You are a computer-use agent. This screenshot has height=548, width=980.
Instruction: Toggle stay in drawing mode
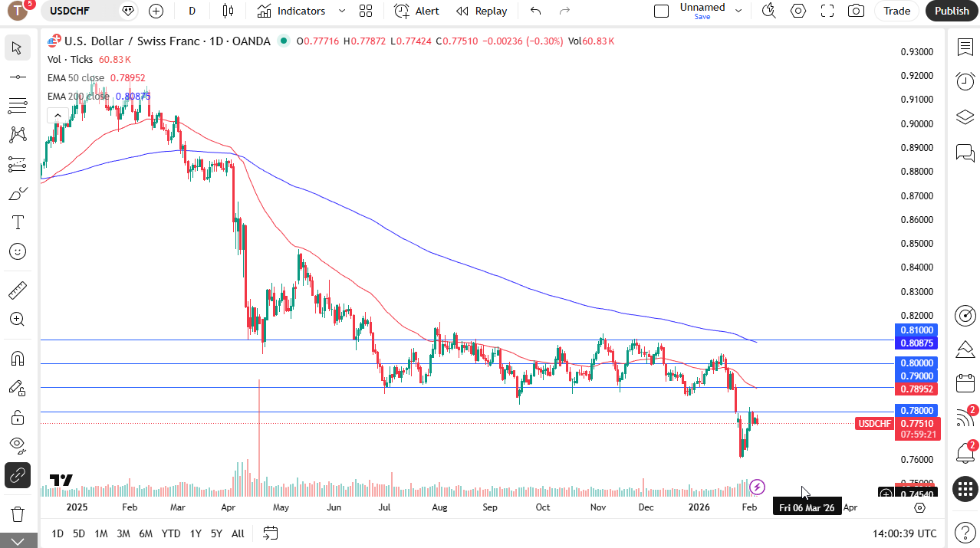[x=17, y=388]
